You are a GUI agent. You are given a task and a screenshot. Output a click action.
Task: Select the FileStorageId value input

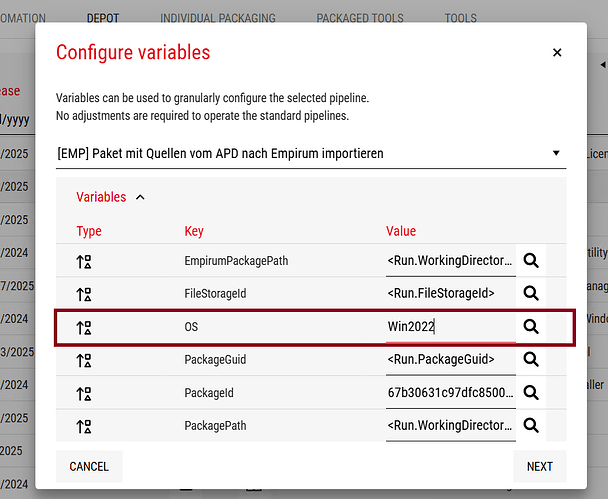tap(450, 294)
